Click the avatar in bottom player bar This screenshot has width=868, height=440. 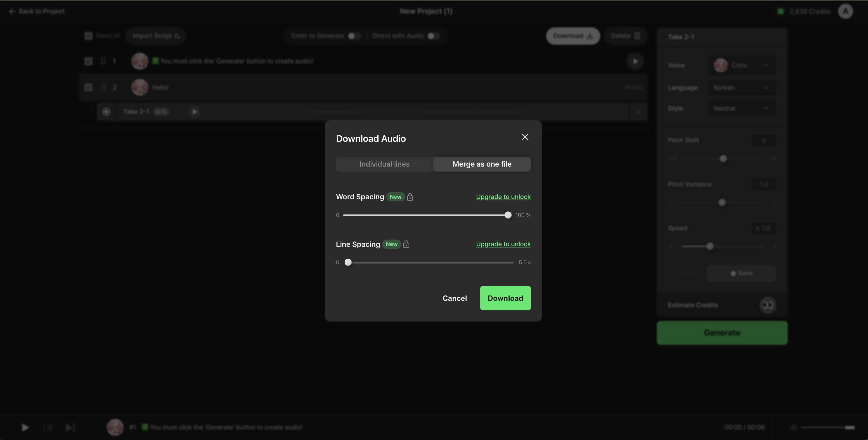click(x=115, y=427)
